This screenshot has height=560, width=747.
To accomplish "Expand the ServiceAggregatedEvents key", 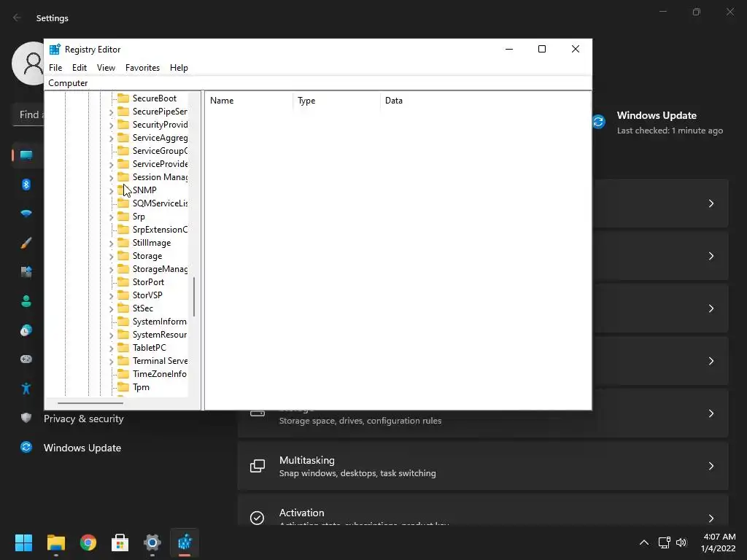I will point(111,138).
